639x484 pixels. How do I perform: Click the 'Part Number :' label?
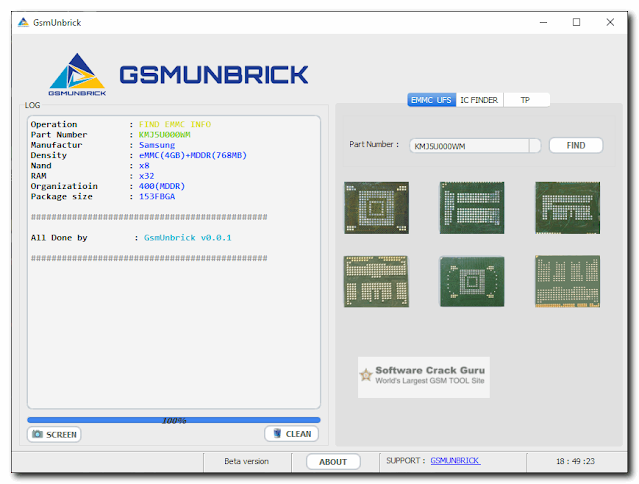click(x=374, y=144)
